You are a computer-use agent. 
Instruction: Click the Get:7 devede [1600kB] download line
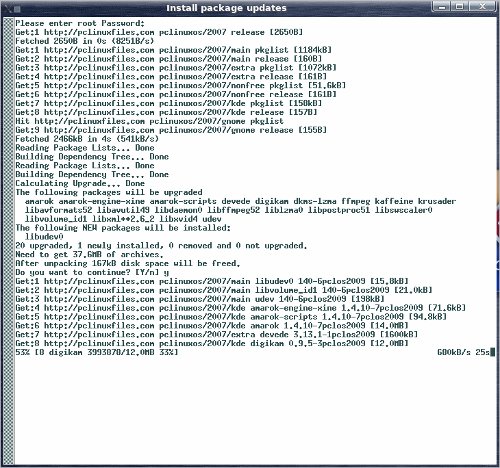click(216, 334)
